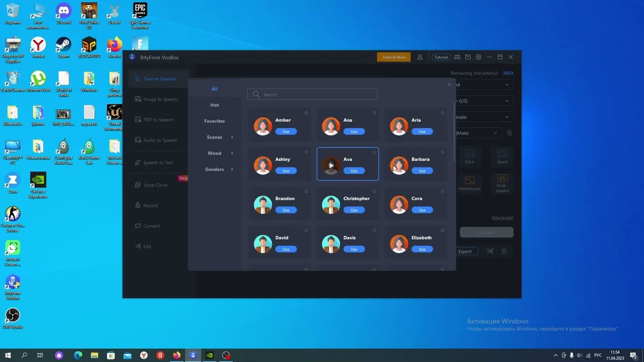Open the Windows Start menu

tap(8, 355)
